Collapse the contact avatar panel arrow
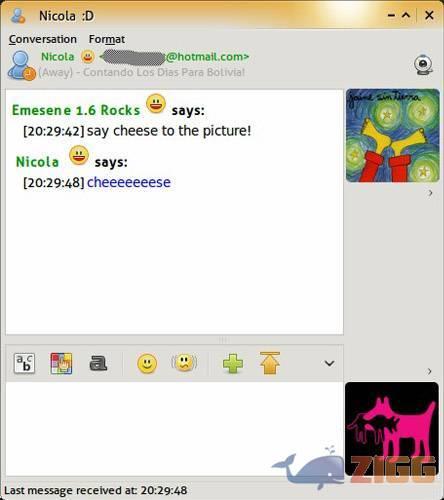444x500 pixels. (430, 193)
